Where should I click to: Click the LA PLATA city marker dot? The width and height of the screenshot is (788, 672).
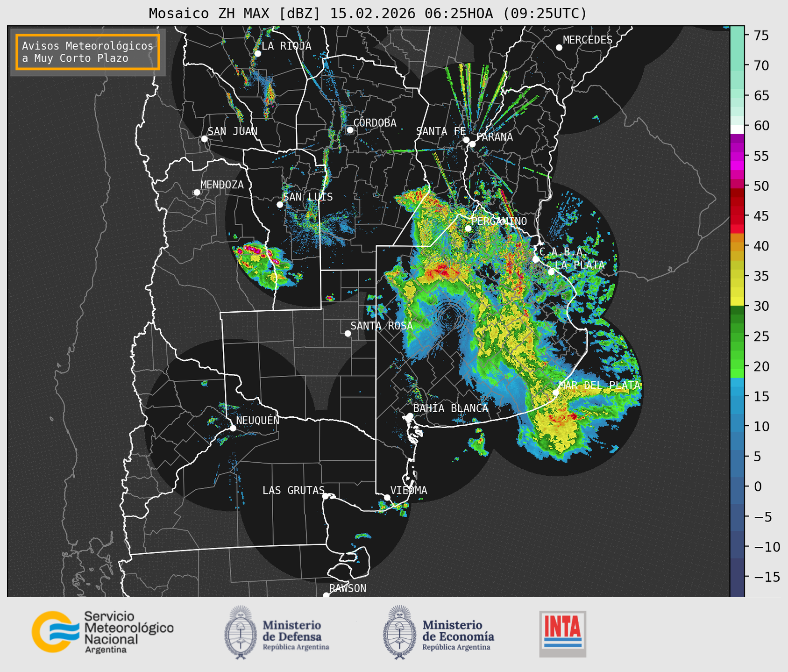551,272
